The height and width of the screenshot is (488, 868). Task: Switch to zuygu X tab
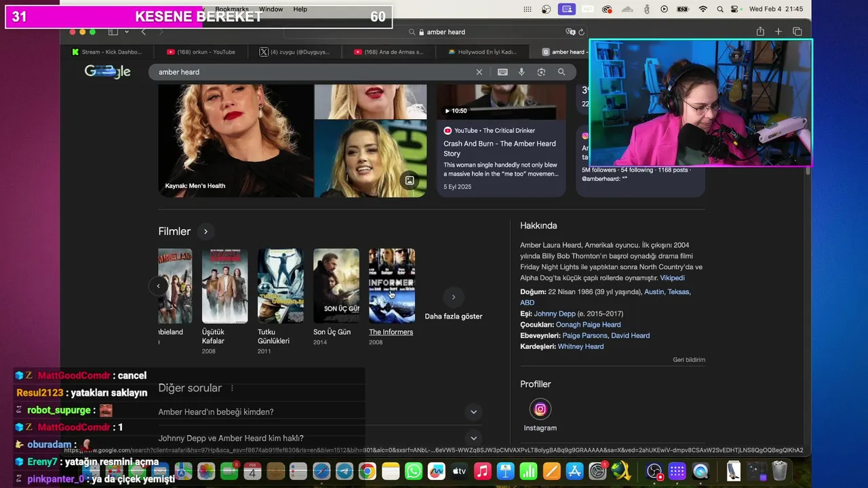click(x=294, y=52)
